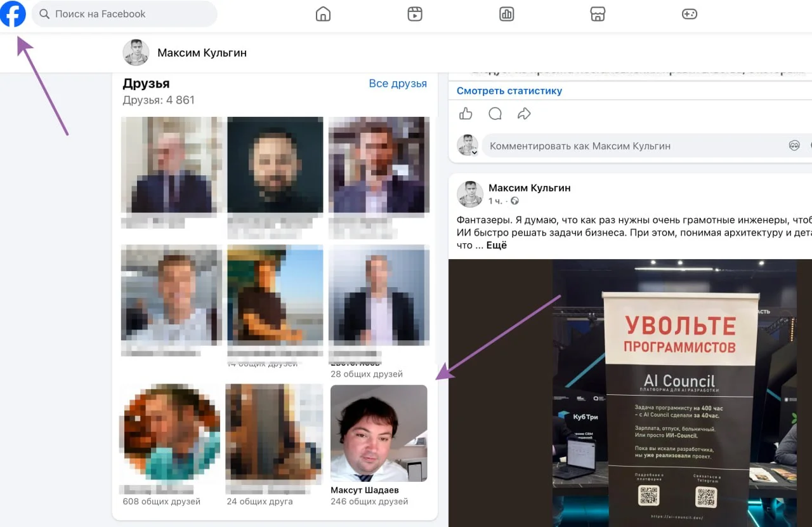This screenshot has width=812, height=527.
Task: Open friend photo above "24 общих друга"
Action: [x=275, y=433]
